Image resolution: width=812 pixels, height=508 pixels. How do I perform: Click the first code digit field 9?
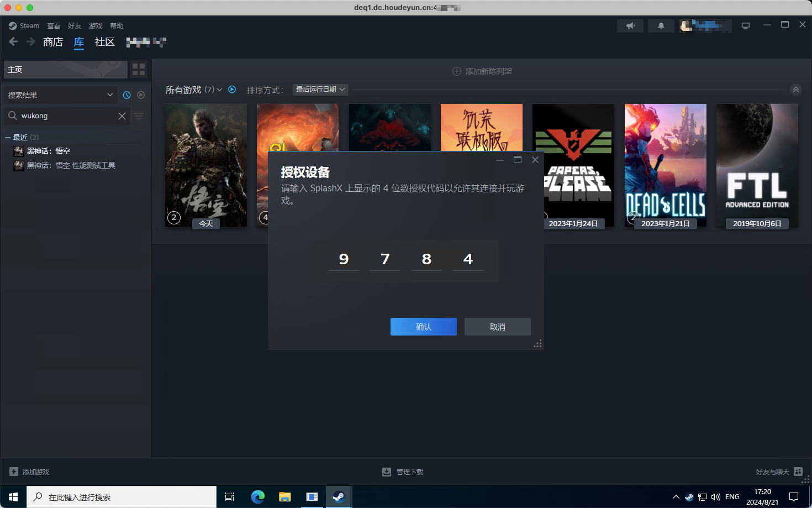tap(344, 259)
